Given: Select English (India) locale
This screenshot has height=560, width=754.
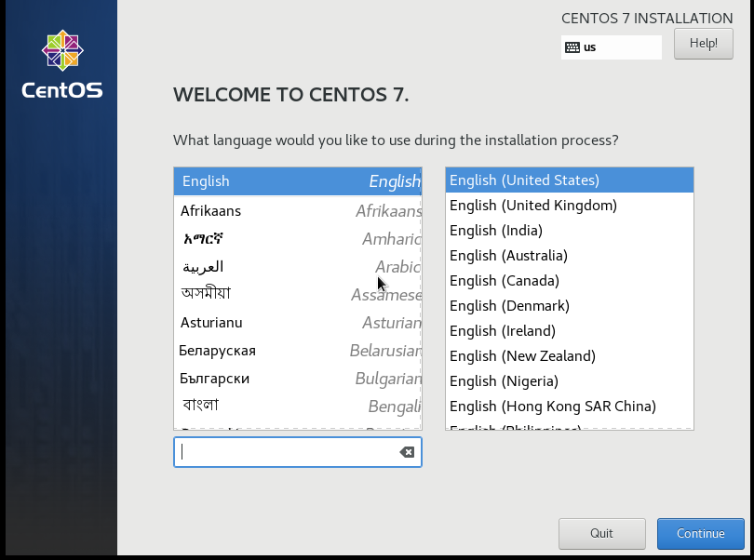Looking at the screenshot, I should [x=570, y=231].
